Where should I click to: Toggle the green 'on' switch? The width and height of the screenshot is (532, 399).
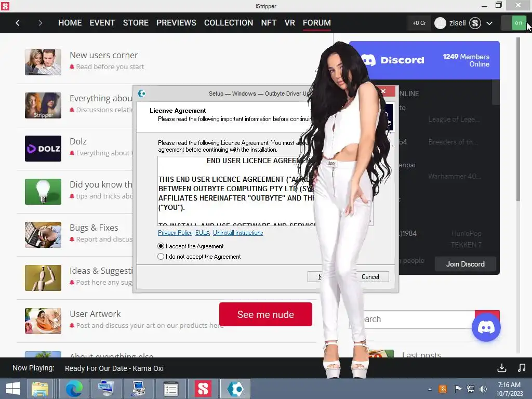[x=514, y=23]
